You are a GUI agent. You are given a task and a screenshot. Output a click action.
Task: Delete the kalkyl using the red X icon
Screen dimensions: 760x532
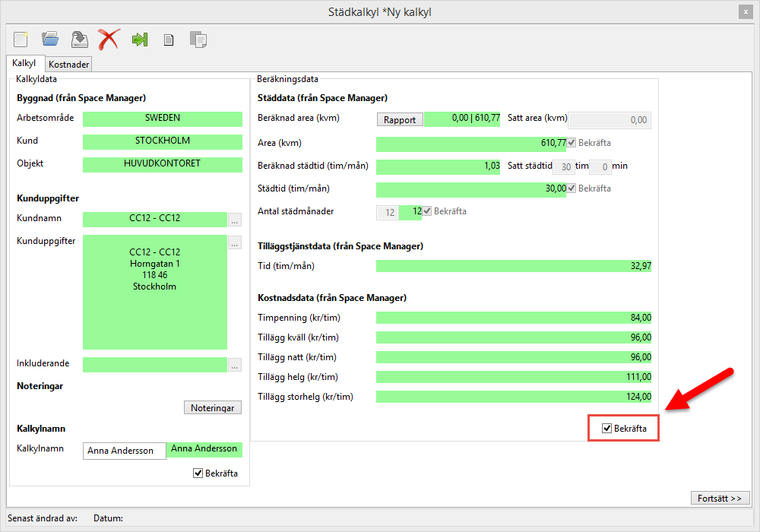click(109, 40)
